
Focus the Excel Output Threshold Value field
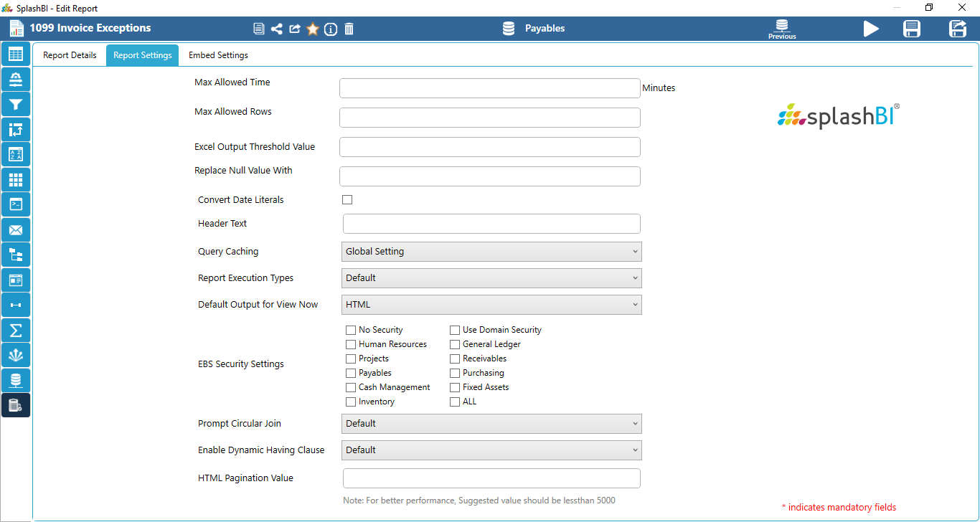(x=490, y=147)
